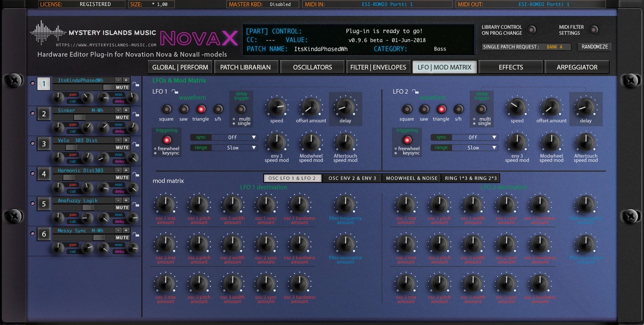Select triangle waveform for LFO 1
Image resolution: width=644 pixels, height=325 pixels.
[200, 109]
